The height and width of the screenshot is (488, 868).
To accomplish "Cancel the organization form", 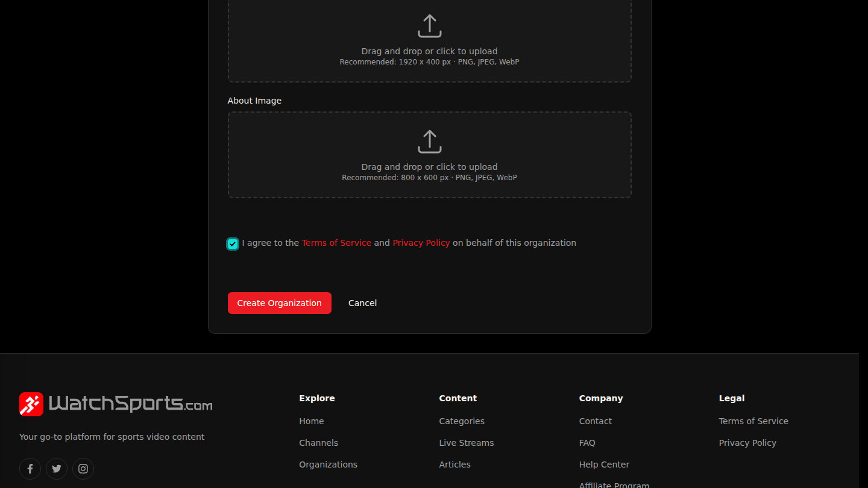I will (x=362, y=303).
